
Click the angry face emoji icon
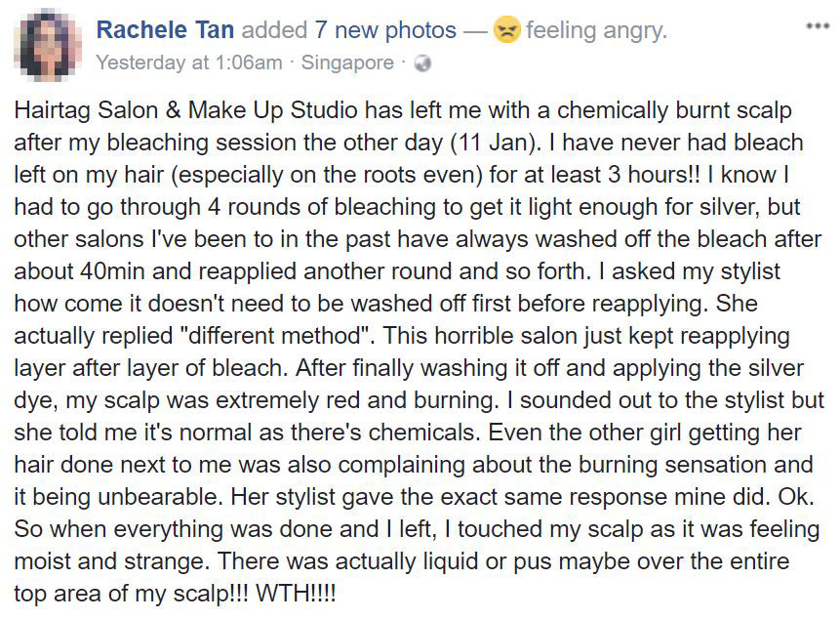[505, 31]
